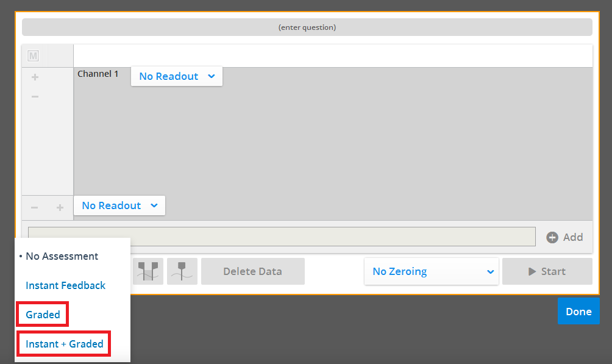Choose the No Assessment option

[62, 256]
